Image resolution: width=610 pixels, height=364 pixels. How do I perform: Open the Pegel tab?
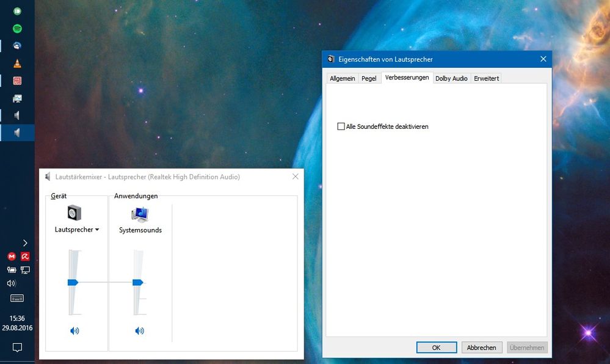pos(369,79)
